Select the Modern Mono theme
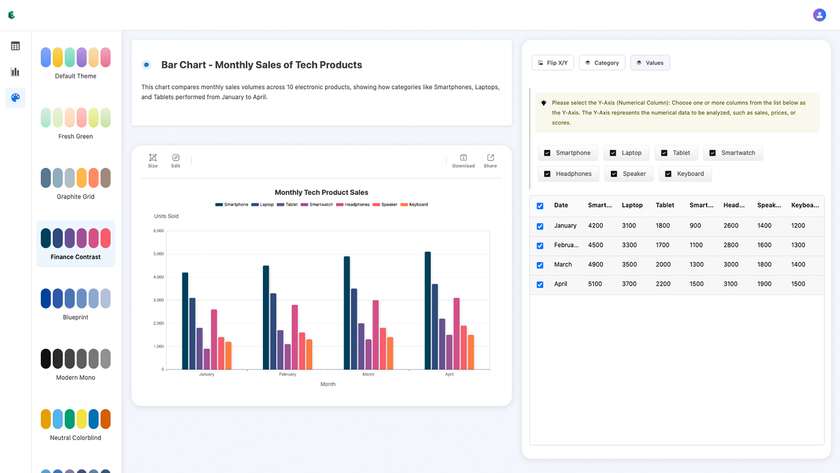 tap(75, 359)
